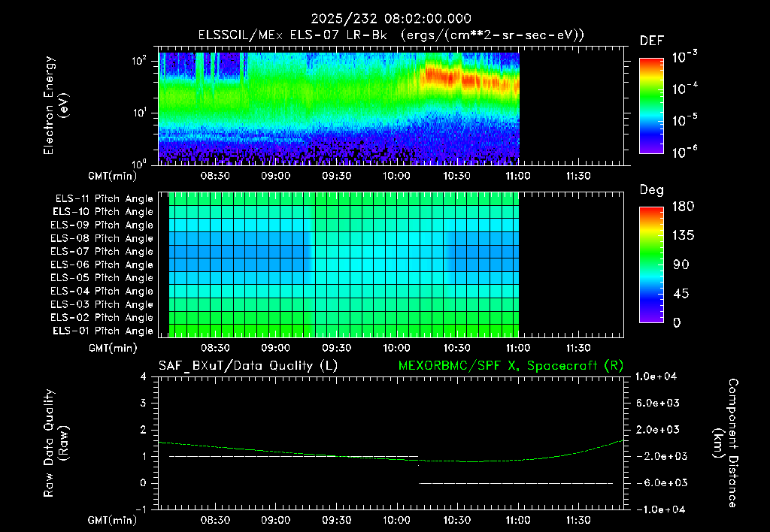Click the ELS-09 Pitch Angle row label
The width and height of the screenshot is (770, 532).
[102, 225]
